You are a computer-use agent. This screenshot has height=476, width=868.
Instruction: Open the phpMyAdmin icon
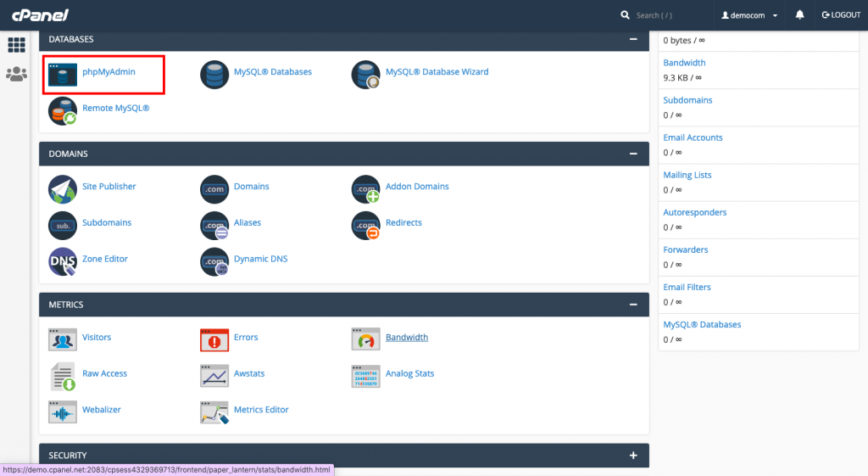63,75
